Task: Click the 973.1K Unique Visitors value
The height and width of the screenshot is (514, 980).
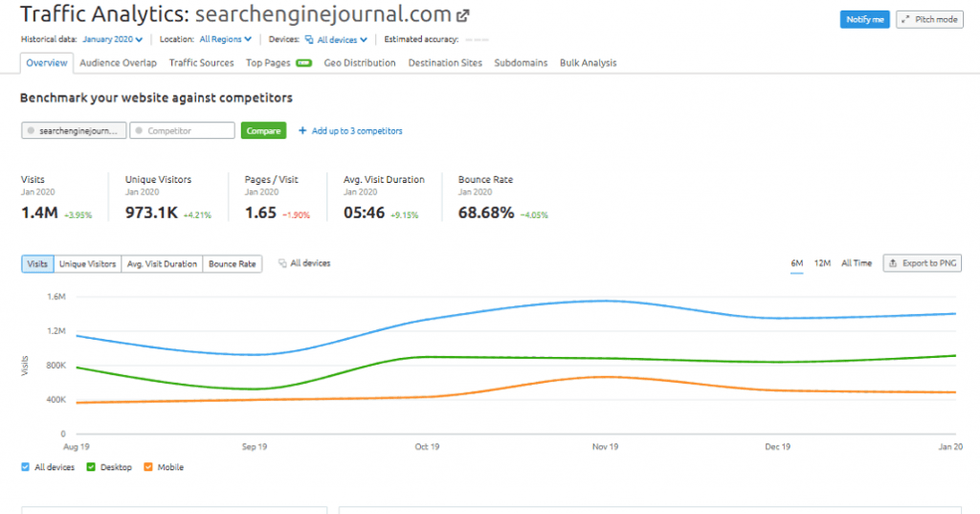Action: [x=151, y=212]
